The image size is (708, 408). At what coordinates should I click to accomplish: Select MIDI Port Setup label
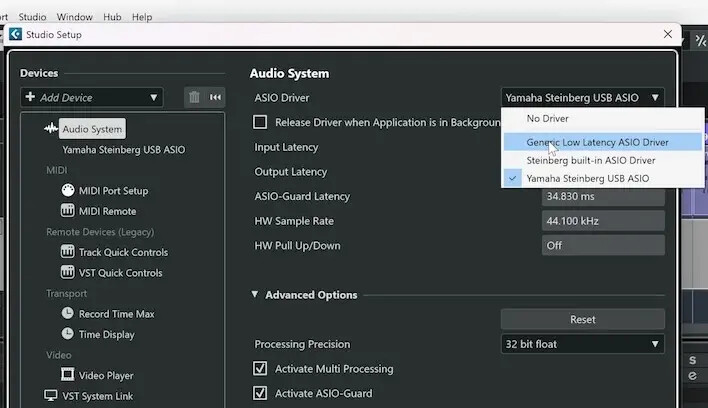tap(113, 190)
